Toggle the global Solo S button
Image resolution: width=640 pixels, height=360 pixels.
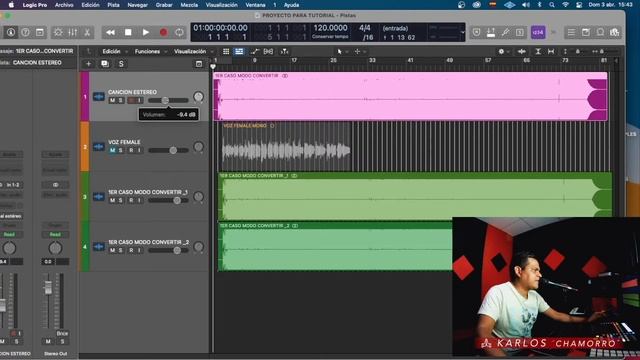click(121, 64)
